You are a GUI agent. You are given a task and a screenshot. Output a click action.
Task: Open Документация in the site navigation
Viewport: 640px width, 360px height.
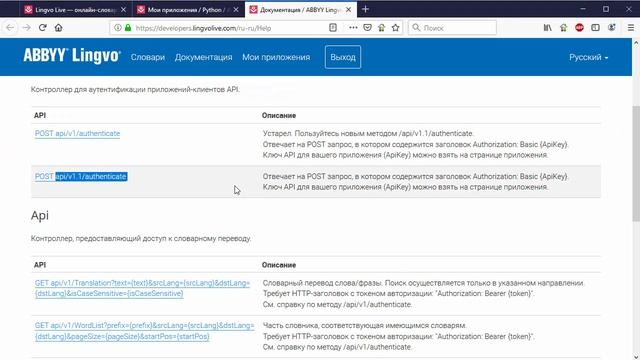(x=203, y=57)
